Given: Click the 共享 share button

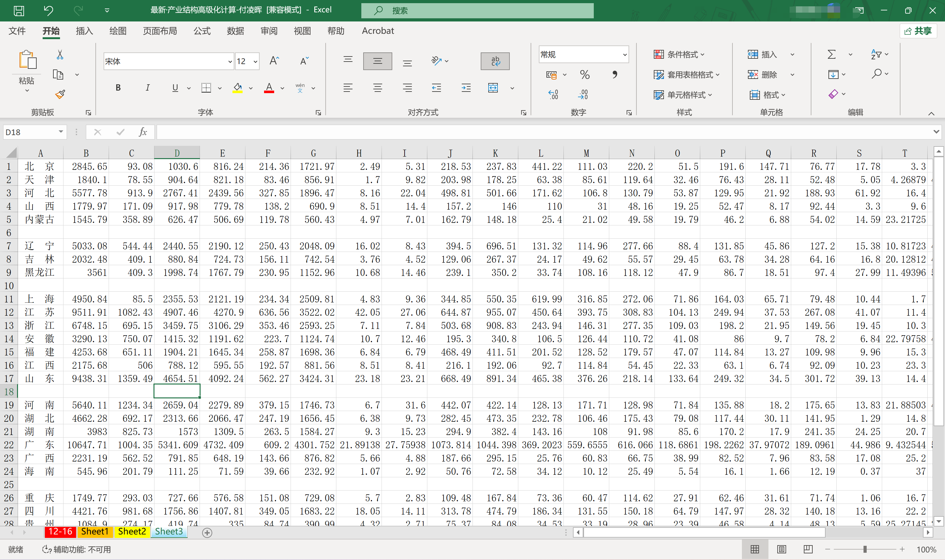Looking at the screenshot, I should [918, 31].
